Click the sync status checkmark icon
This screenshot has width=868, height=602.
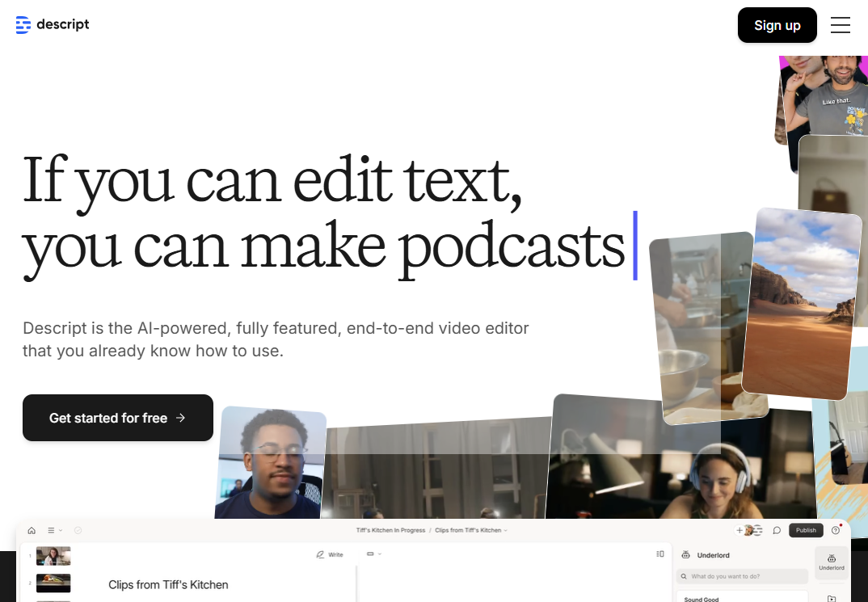(x=78, y=531)
